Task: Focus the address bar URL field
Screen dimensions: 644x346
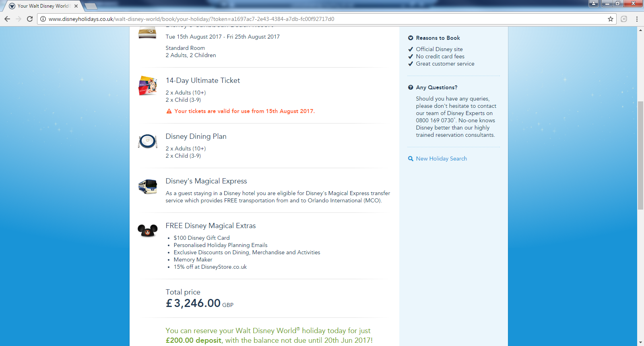Action: [x=326, y=19]
